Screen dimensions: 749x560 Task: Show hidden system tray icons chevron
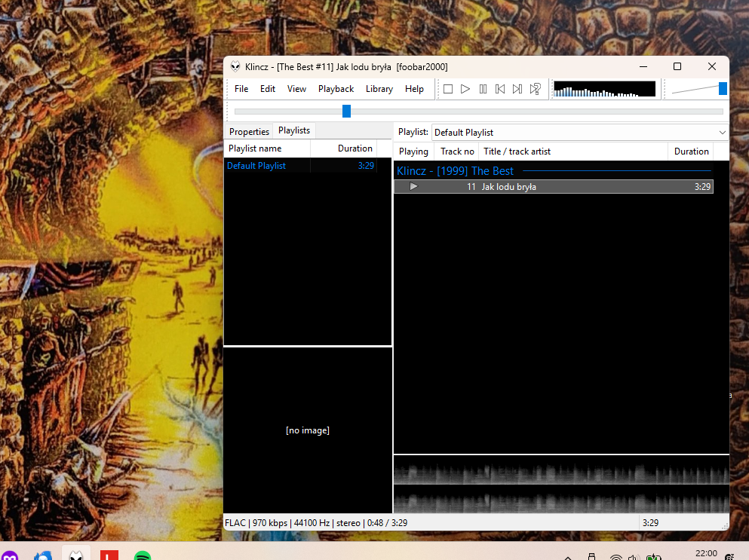[568, 557]
